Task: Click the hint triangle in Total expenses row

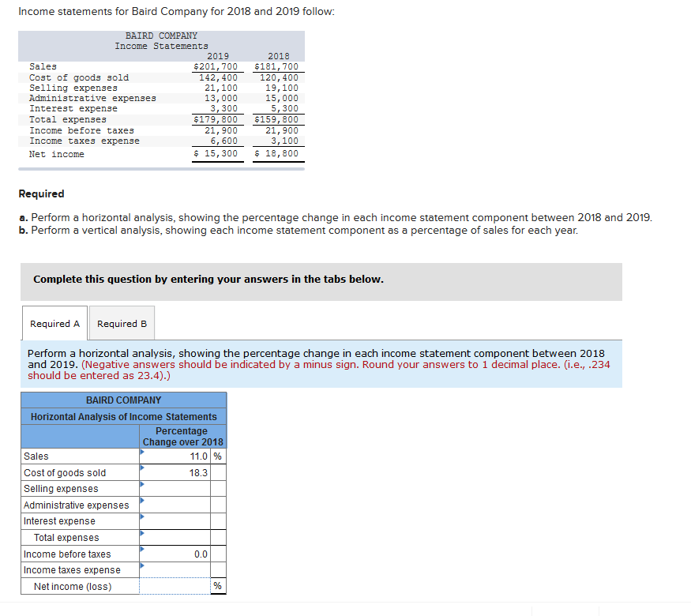Action: 141,534
